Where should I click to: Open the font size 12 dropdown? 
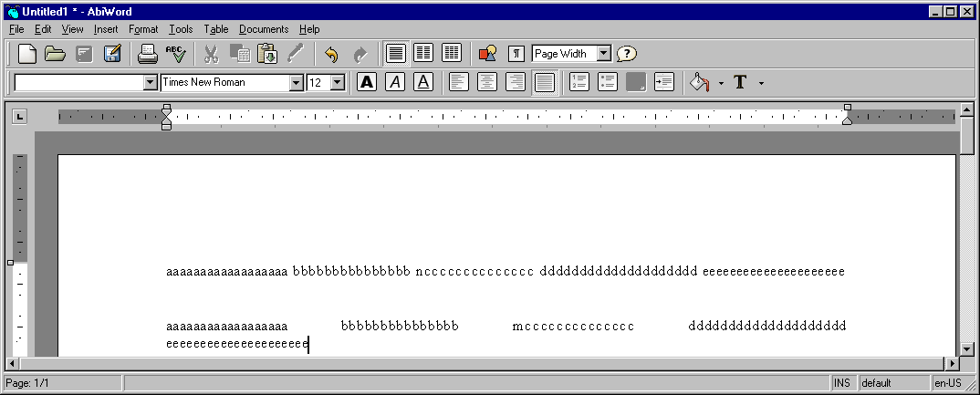338,83
